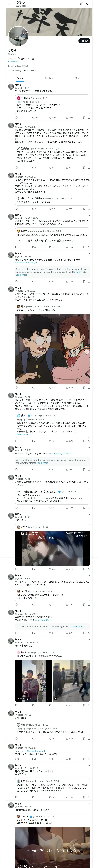The height and width of the screenshot is (868, 98).
Task: Open replies on the Aug 17 post with 2 replies
Action: [17, 168]
